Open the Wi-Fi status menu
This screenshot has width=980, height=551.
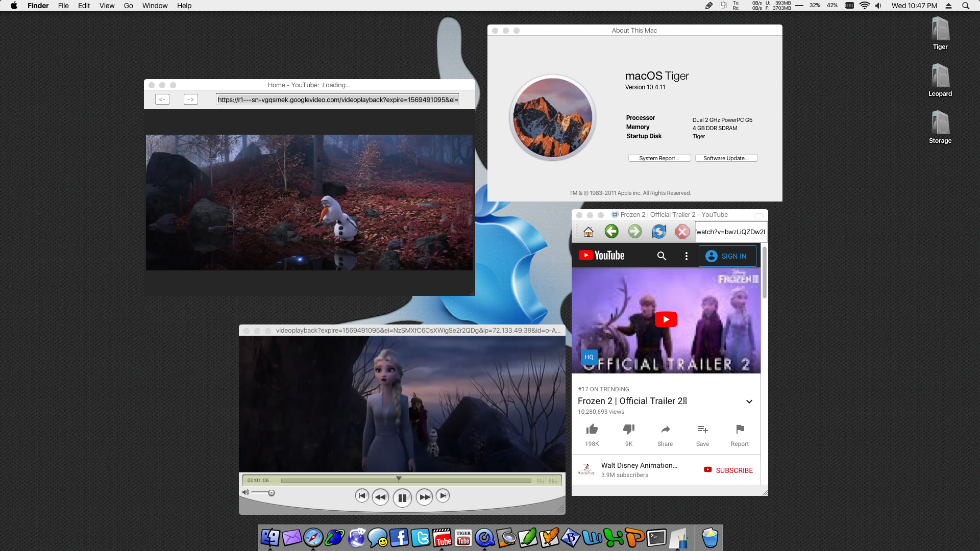click(864, 6)
